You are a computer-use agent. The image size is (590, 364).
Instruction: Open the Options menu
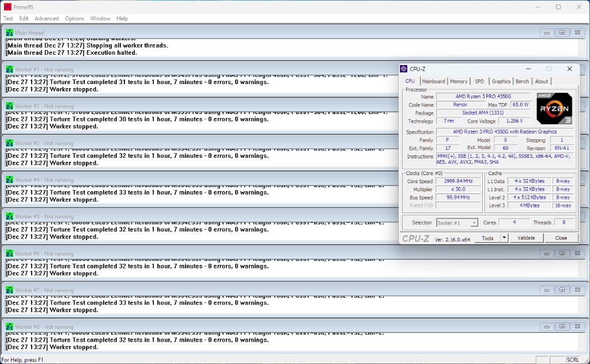(x=74, y=18)
